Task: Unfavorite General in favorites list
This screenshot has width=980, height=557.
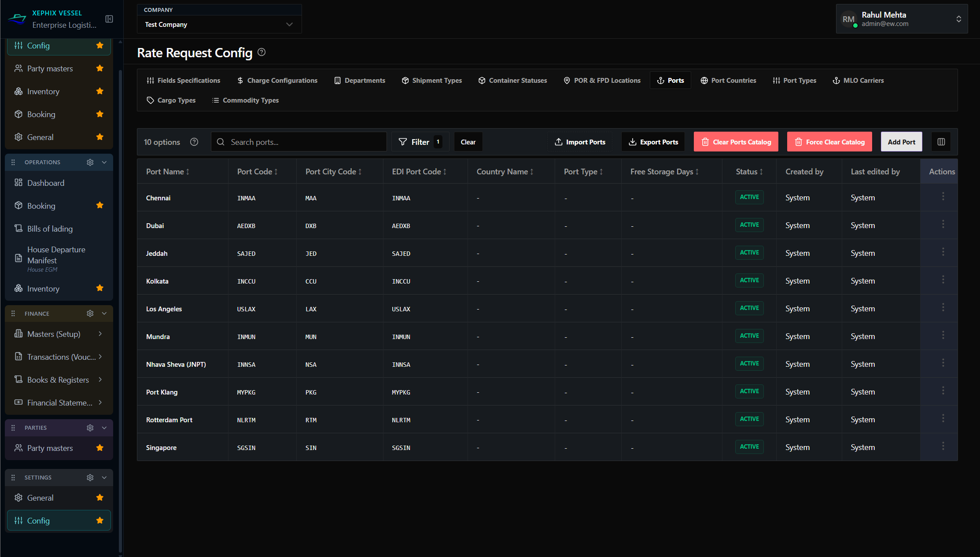Action: (x=100, y=137)
